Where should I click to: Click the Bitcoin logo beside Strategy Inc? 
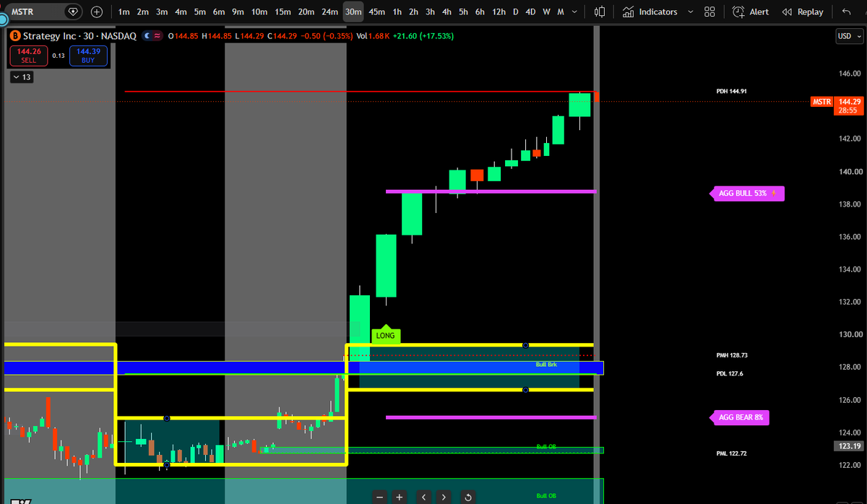click(x=15, y=35)
